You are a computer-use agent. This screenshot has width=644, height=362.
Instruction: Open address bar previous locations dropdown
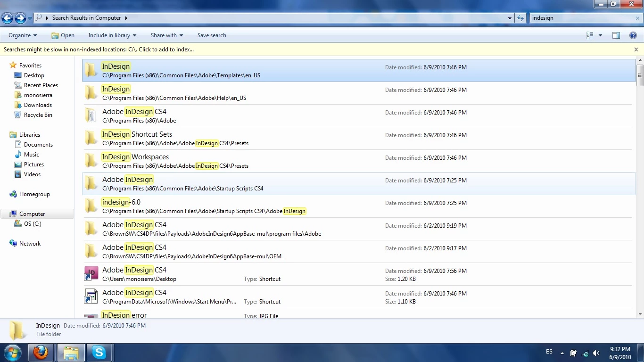tap(510, 18)
